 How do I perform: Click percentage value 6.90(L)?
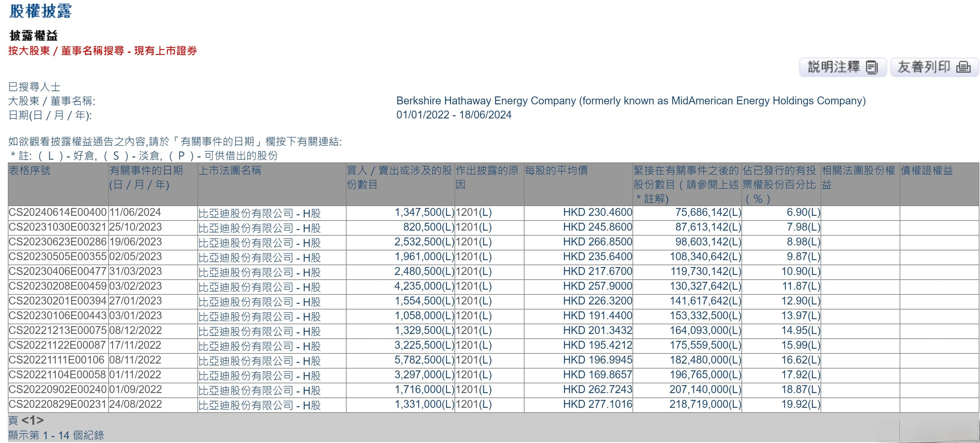804,213
